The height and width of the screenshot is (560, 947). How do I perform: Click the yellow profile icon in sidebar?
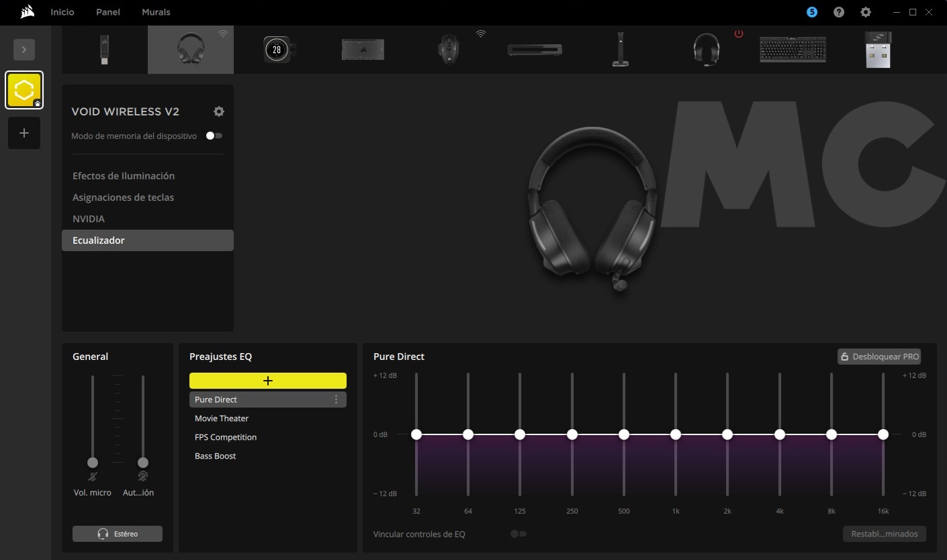coord(24,90)
